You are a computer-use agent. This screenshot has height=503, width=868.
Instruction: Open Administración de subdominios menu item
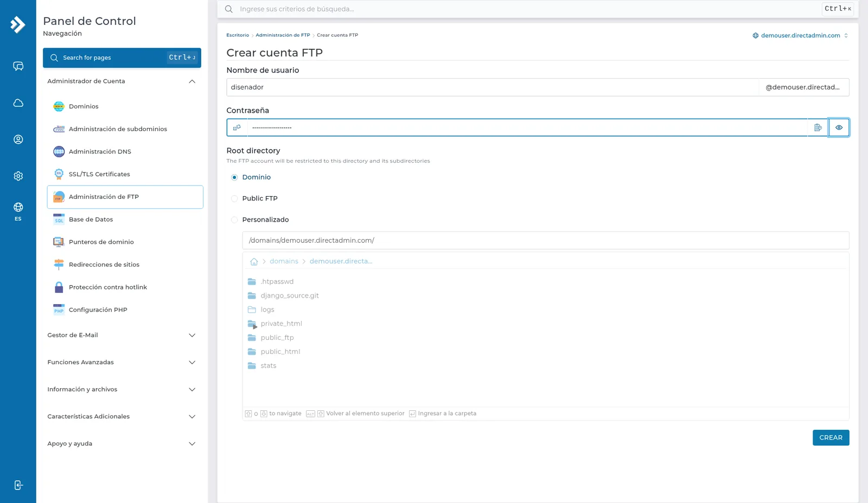[125, 129]
